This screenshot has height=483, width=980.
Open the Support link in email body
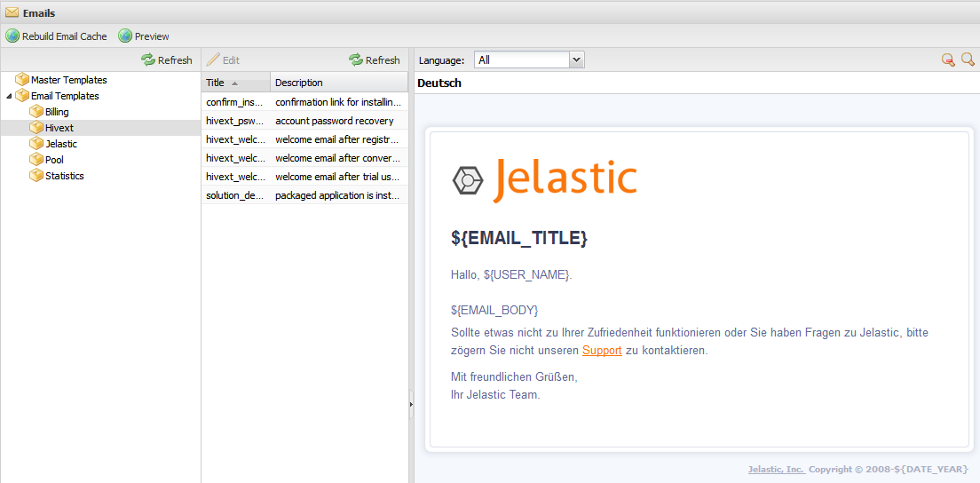tap(602, 351)
